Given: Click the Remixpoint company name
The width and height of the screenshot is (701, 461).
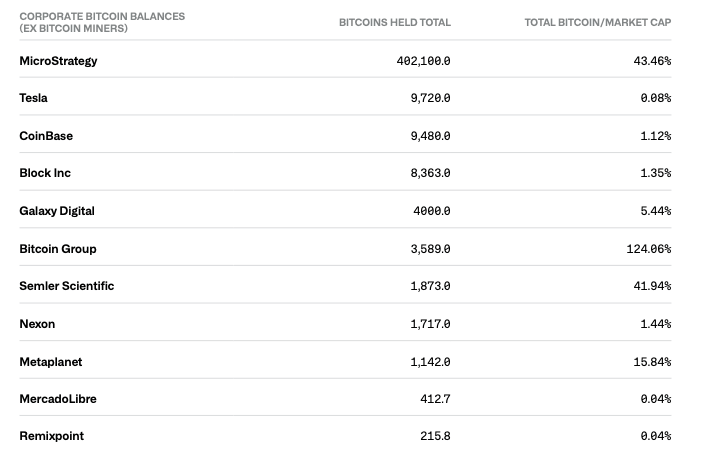Looking at the screenshot, I should [x=51, y=436].
